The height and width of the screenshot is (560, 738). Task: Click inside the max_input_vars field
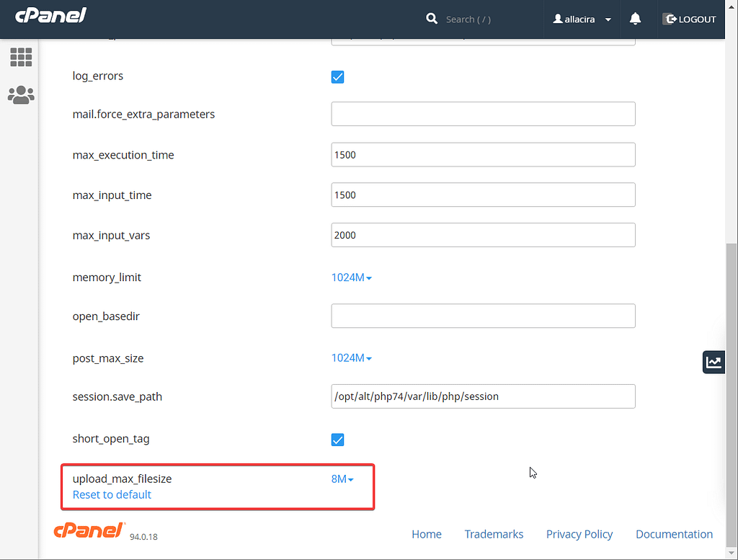tap(483, 235)
